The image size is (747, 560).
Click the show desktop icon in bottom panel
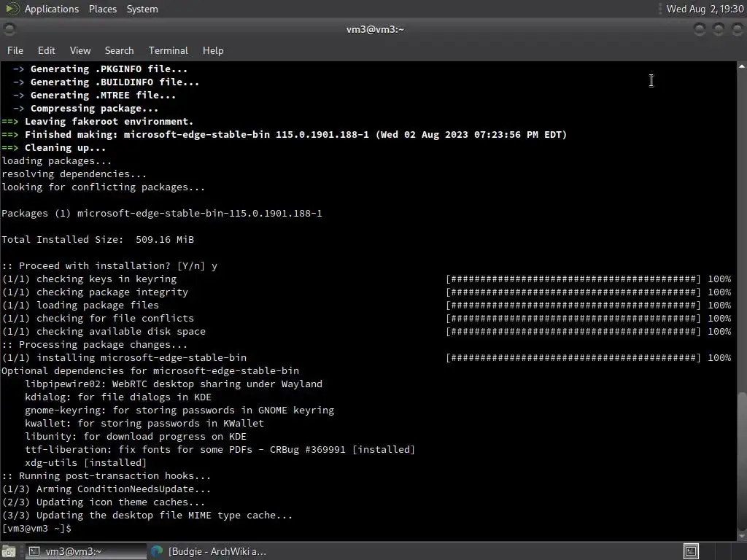coord(9,551)
